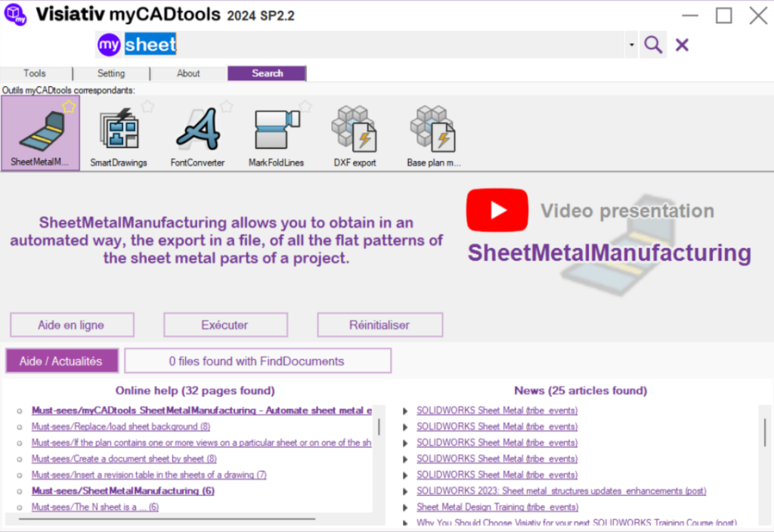This screenshot has height=532, width=774.
Task: Click the 'Video presentation' label
Action: [x=627, y=211]
